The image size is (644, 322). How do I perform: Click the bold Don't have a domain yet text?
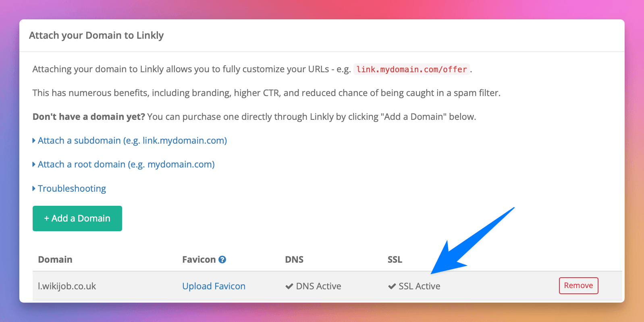[89, 117]
